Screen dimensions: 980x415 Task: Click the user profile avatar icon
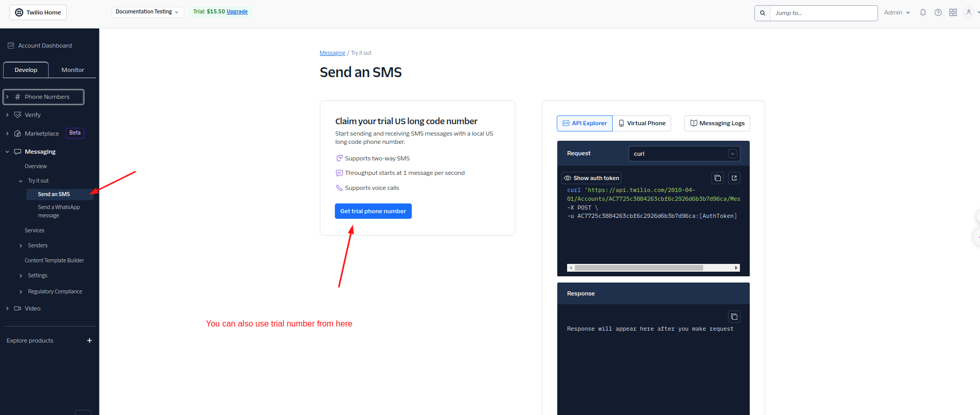(968, 12)
